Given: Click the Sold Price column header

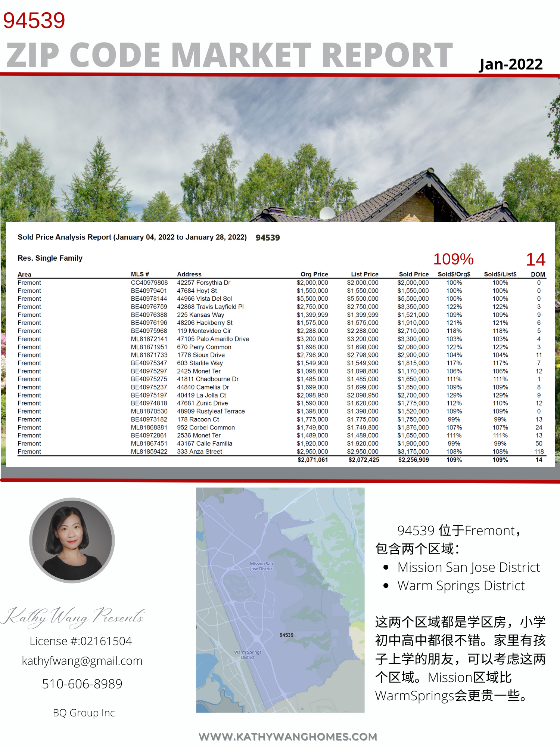Looking at the screenshot, I should tap(414, 274).
